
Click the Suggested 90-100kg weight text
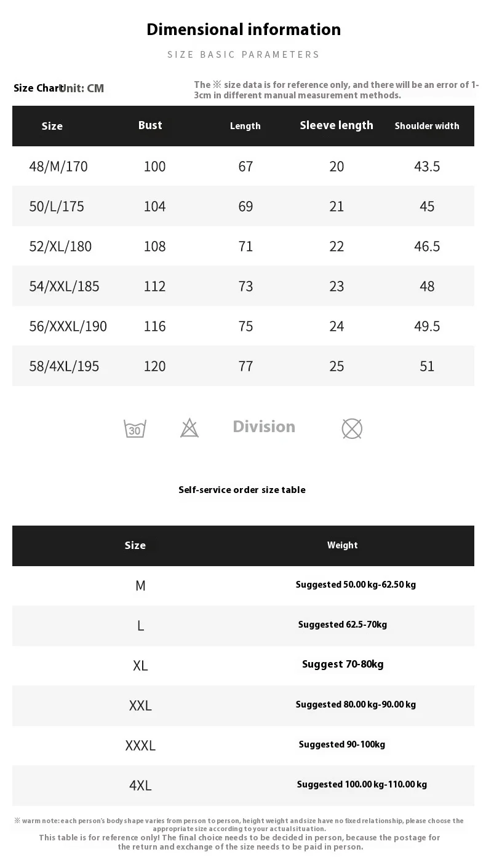coord(342,744)
